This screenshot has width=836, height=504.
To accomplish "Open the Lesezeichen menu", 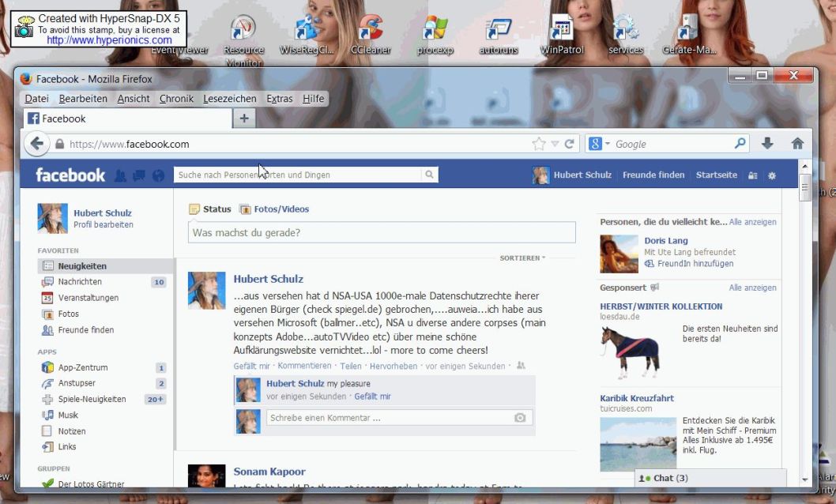I will point(230,99).
